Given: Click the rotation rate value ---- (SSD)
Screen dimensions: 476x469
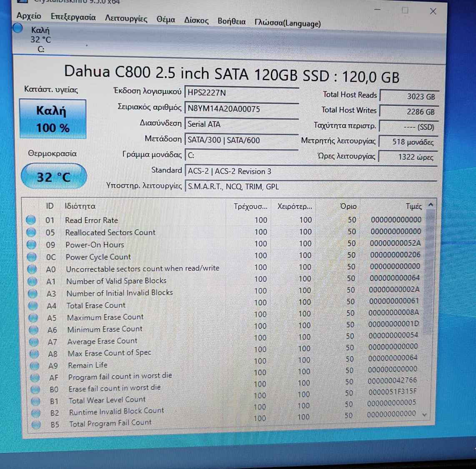Looking at the screenshot, I should [x=409, y=127].
